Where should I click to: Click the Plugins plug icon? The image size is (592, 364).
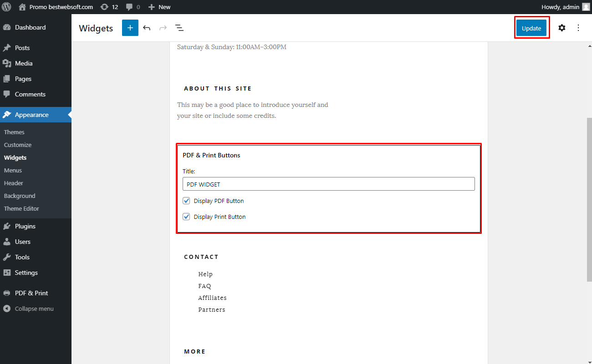pos(7,226)
